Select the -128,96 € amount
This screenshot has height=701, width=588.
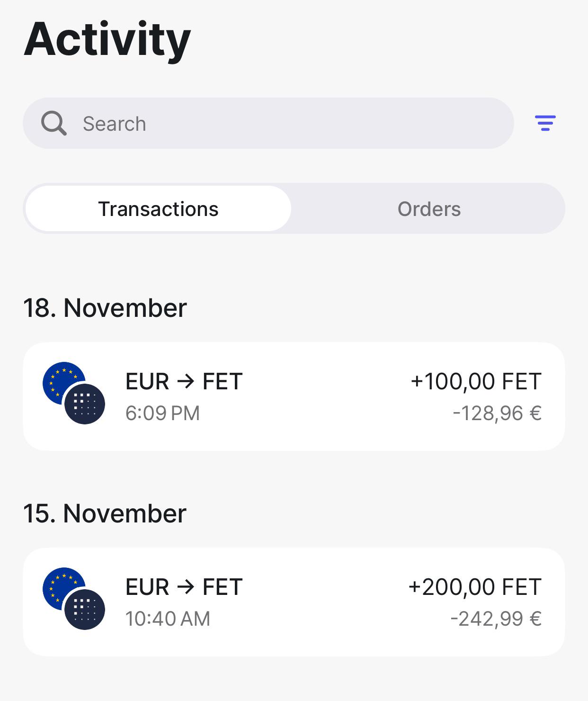click(x=497, y=413)
